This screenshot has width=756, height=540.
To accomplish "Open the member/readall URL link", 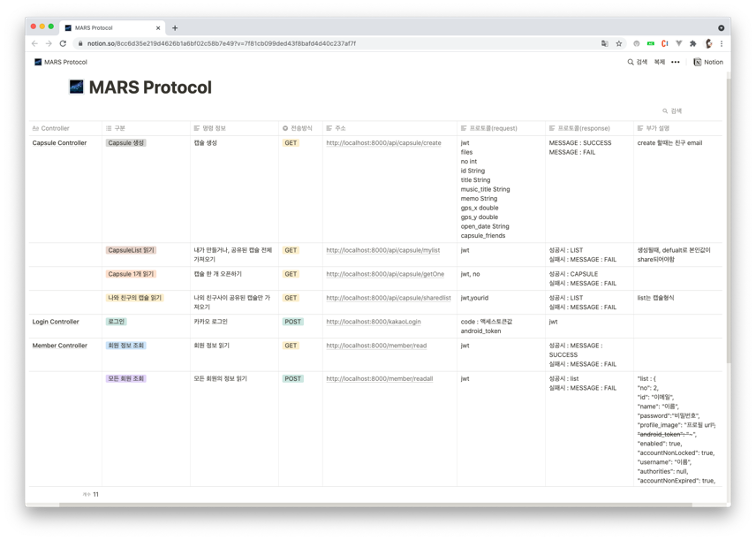I will pyautogui.click(x=379, y=378).
